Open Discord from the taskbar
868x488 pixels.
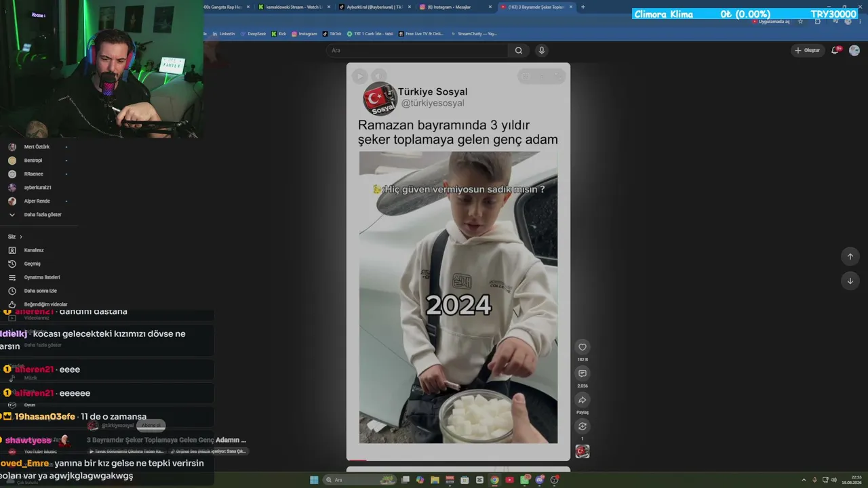pos(540,480)
